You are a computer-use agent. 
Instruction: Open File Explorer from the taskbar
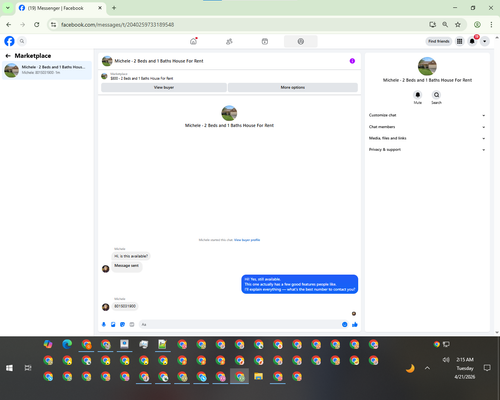[x=258, y=377]
